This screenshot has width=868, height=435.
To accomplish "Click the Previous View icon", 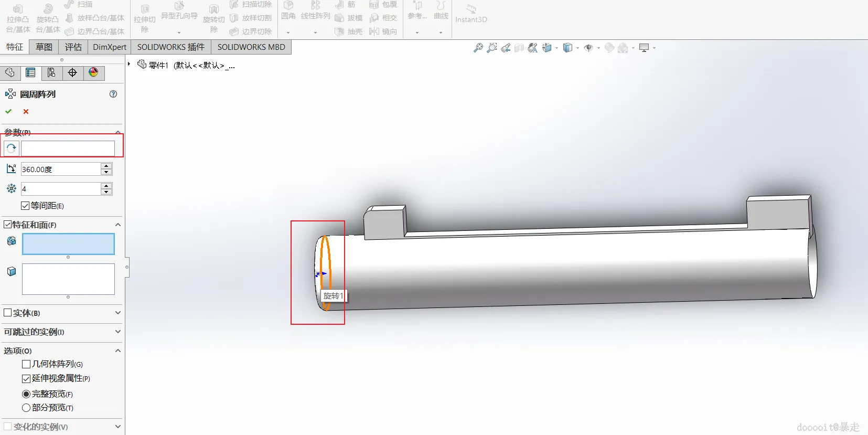I will pyautogui.click(x=506, y=48).
